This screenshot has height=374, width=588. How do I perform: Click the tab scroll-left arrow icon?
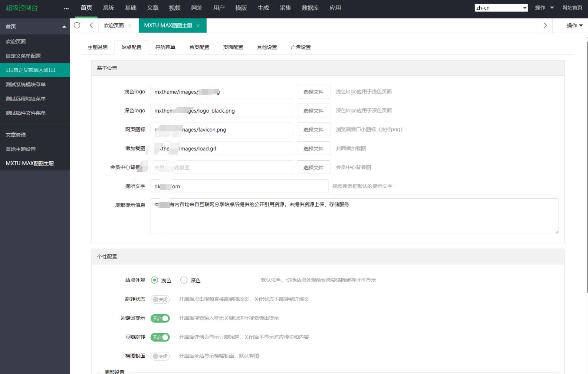point(91,25)
